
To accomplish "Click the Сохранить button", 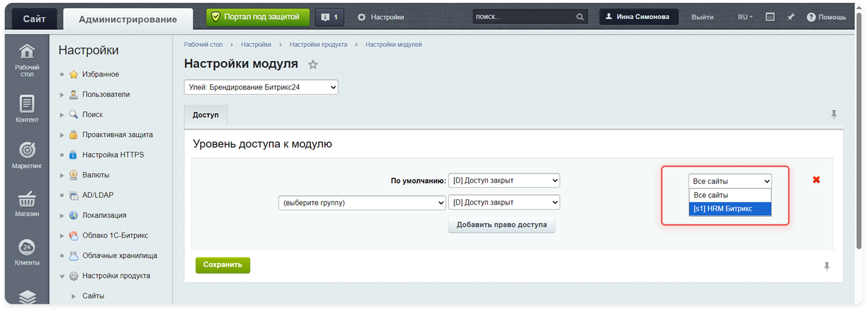I will [x=222, y=265].
